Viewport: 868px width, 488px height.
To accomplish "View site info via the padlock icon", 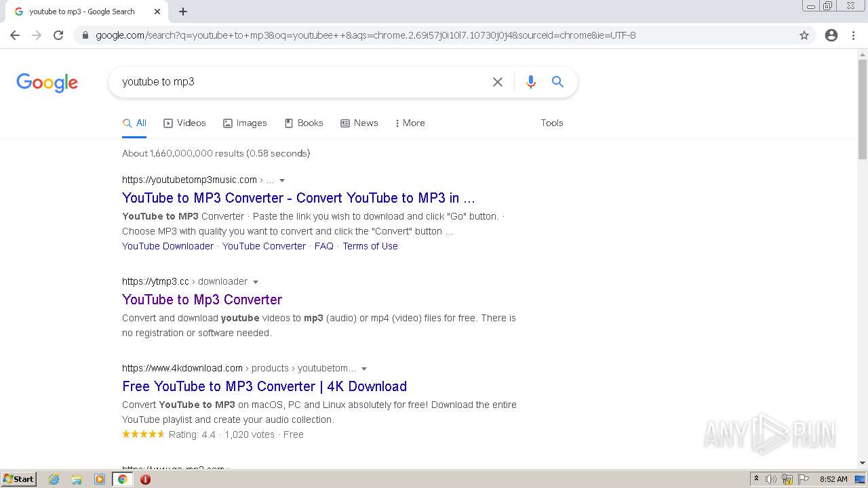I will click(x=85, y=35).
